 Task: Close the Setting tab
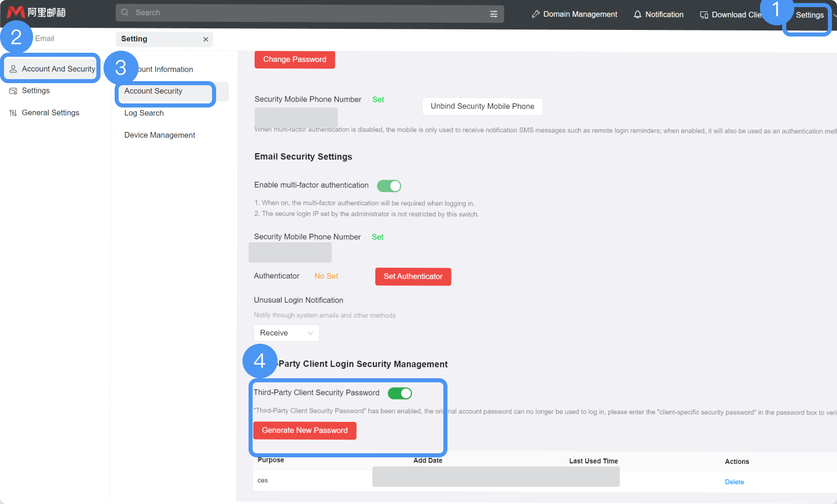click(x=205, y=40)
